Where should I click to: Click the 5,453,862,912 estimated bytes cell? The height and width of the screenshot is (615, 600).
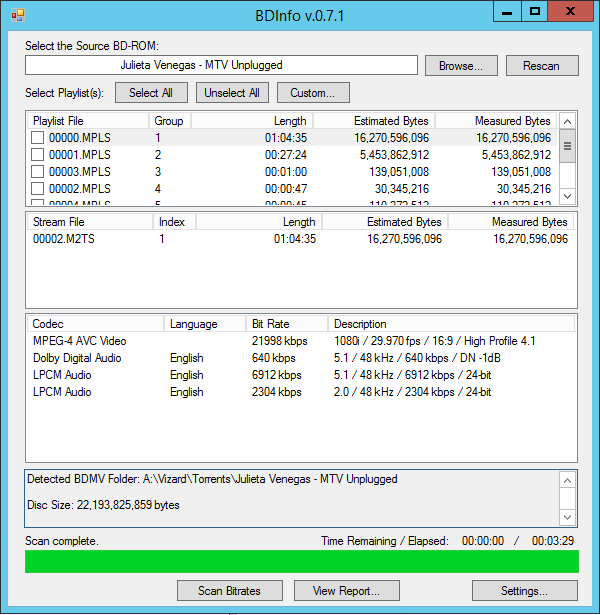[x=395, y=155]
